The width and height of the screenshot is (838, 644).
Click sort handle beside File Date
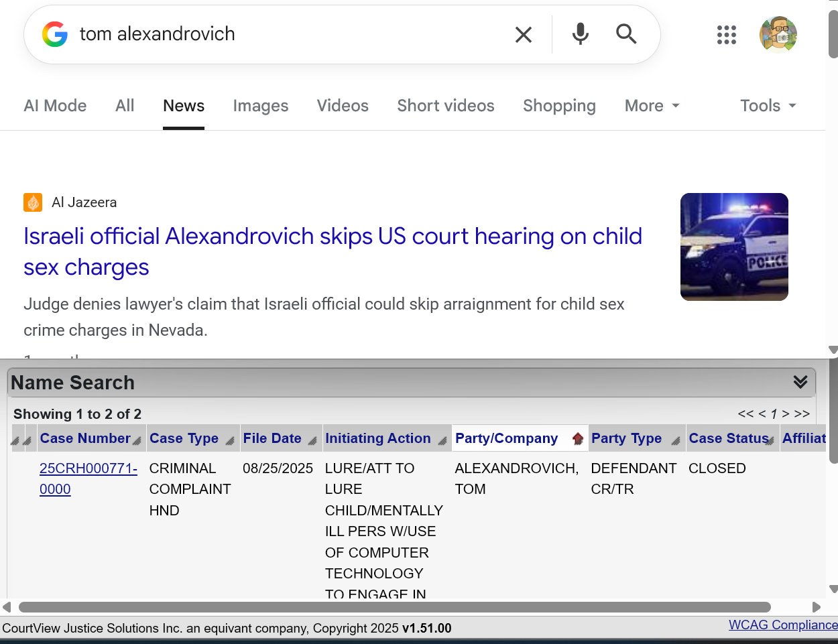[312, 440]
